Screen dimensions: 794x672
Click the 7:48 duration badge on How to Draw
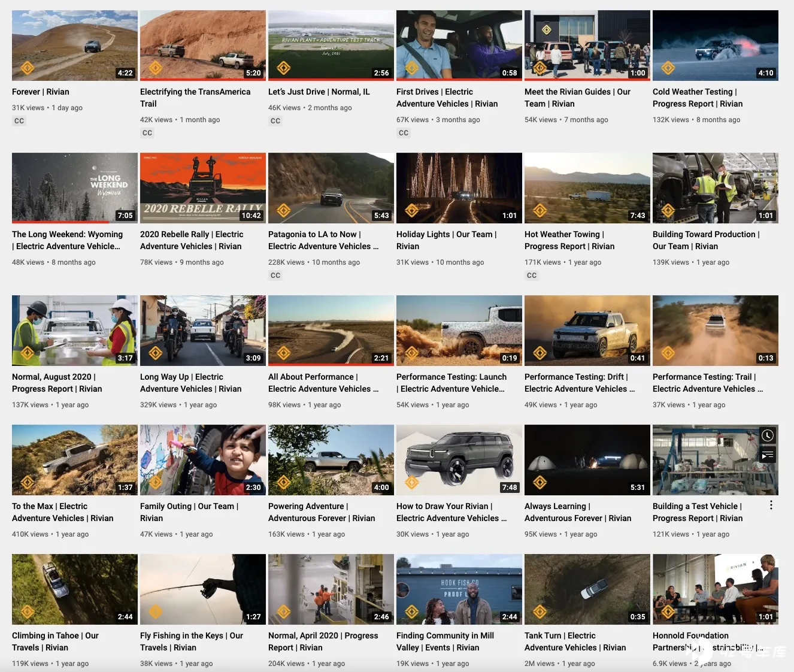pos(510,488)
